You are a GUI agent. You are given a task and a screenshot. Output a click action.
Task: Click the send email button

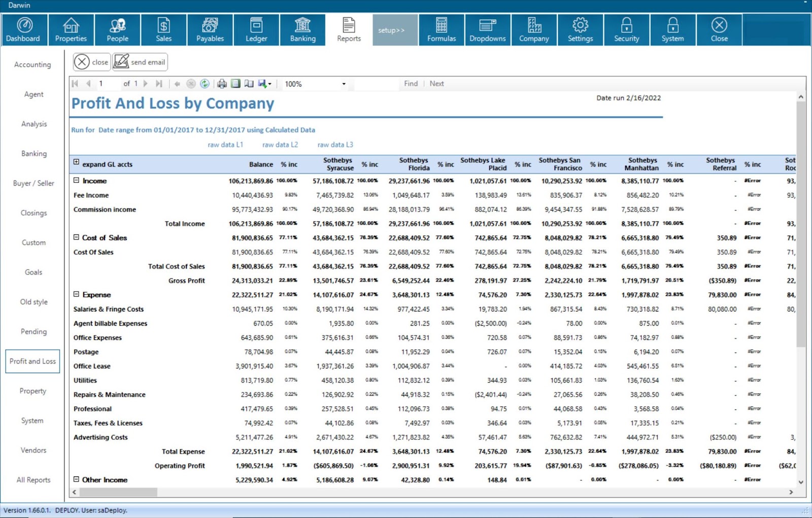(140, 62)
